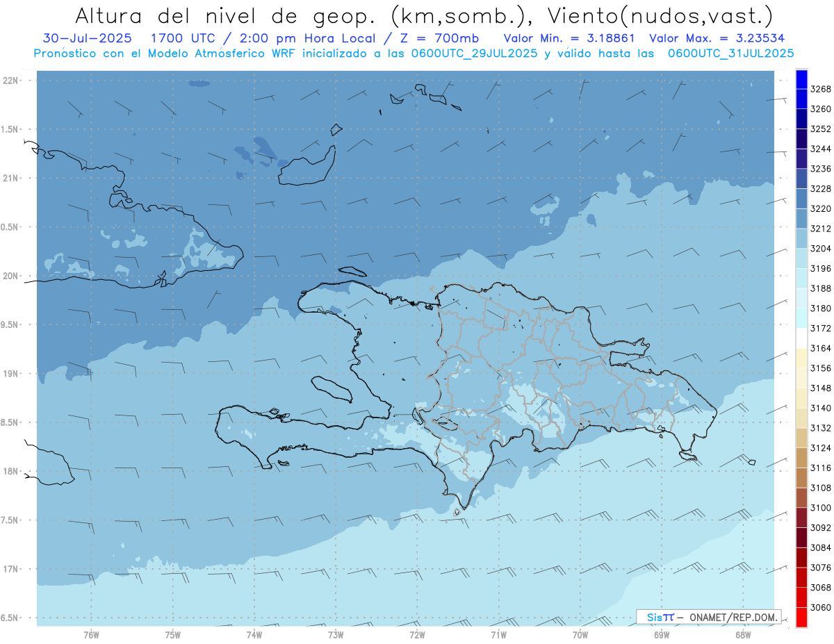Pick the swatch between 3268 and 3260

click(801, 99)
